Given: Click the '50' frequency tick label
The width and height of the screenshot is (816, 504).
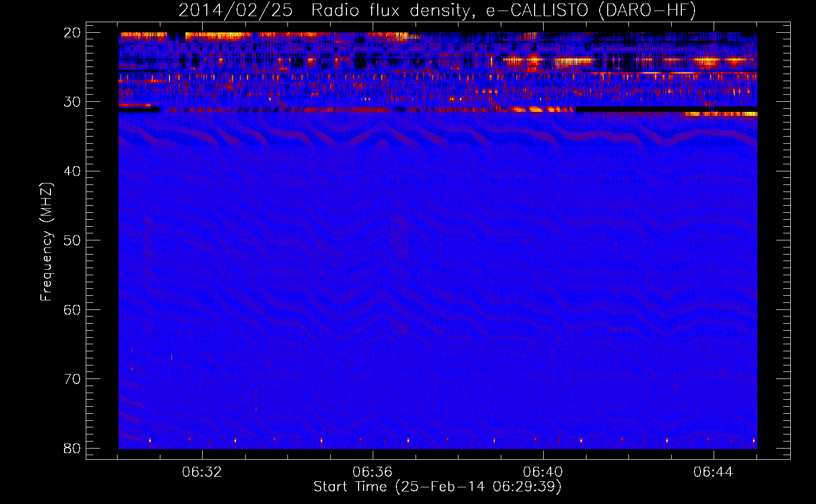Looking at the screenshot, I should tap(72, 240).
